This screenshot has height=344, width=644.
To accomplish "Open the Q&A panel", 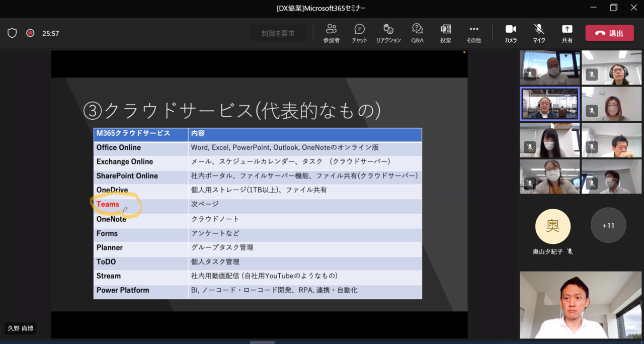I will pos(417,33).
